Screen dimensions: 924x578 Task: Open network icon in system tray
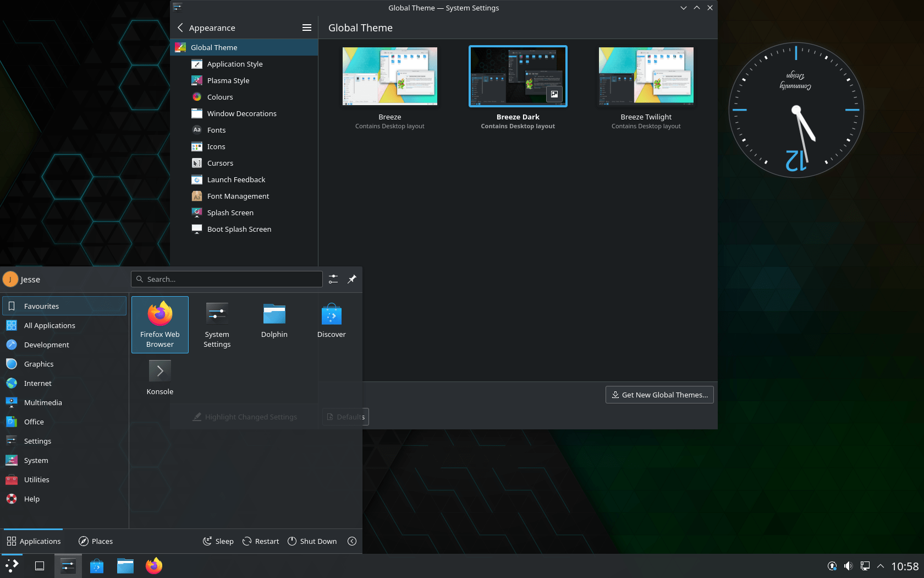click(x=865, y=566)
